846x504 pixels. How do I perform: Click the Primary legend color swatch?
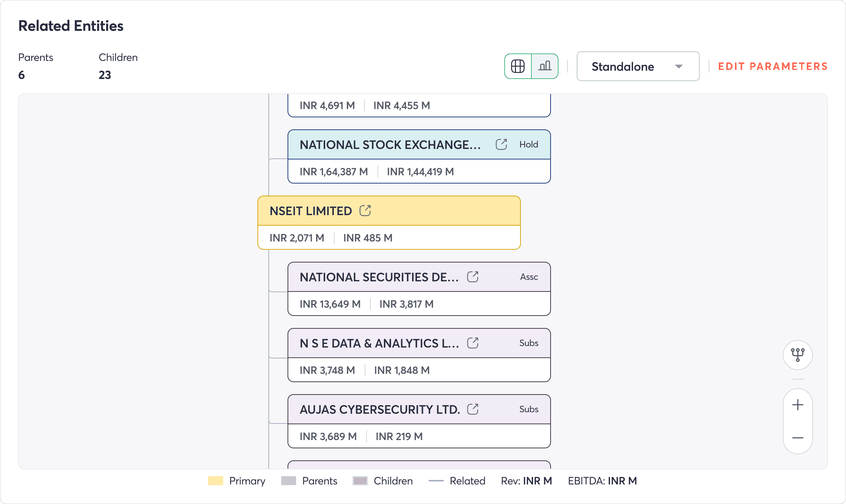216,481
